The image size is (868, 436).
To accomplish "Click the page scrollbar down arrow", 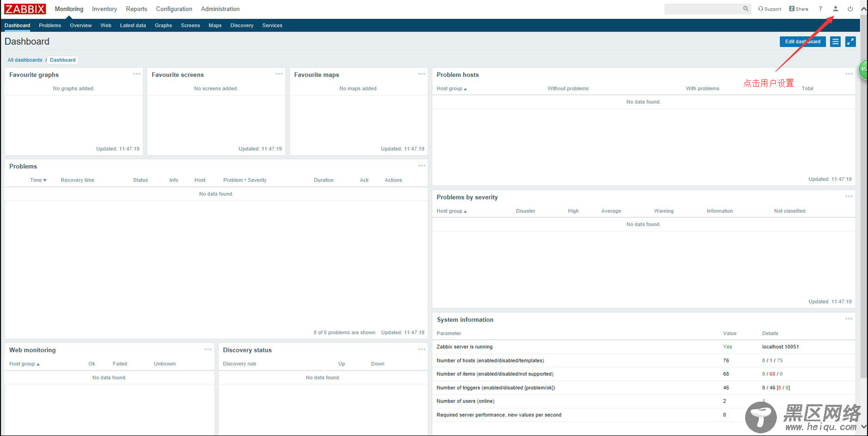I will tap(864, 426).
